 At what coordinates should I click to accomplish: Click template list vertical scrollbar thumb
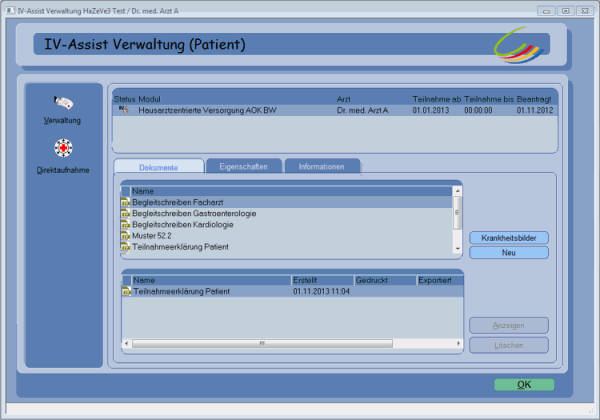pyautogui.click(x=457, y=213)
